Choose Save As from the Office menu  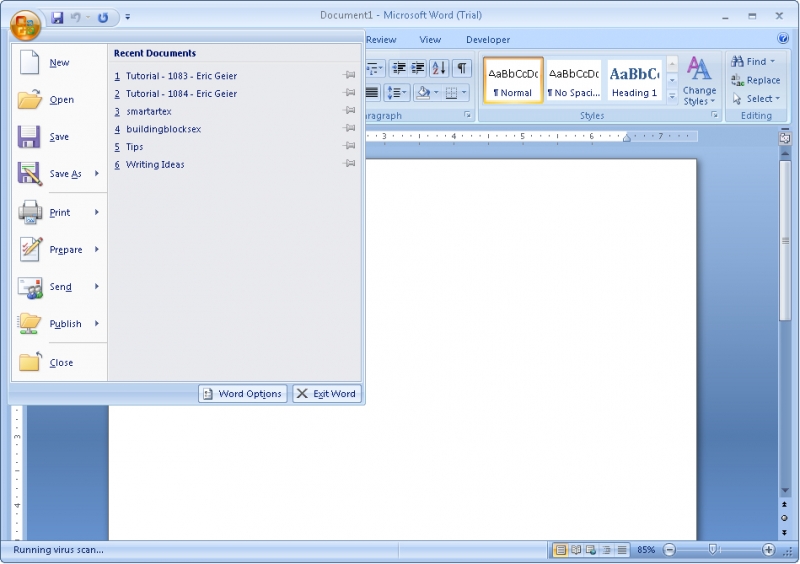[x=65, y=174]
